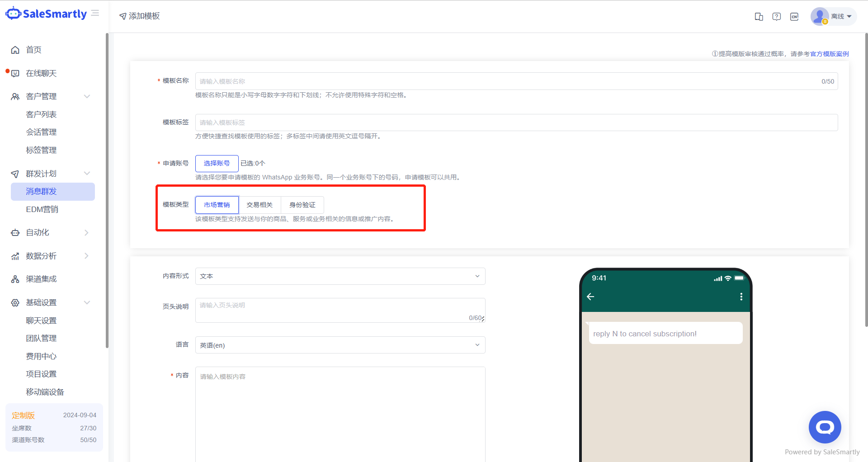Open 首页 from the sidebar
The height and width of the screenshot is (462, 868).
[x=33, y=50]
